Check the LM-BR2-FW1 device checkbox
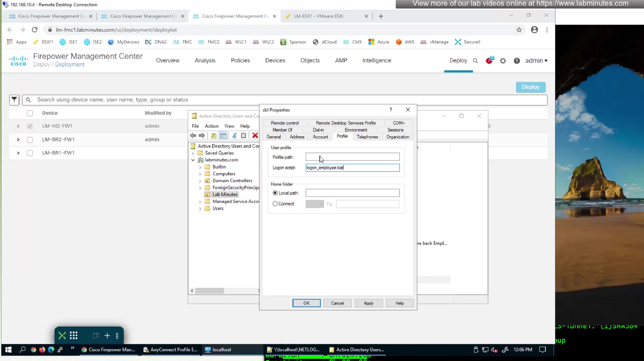Viewport: 644px width, 361px height. [x=30, y=139]
